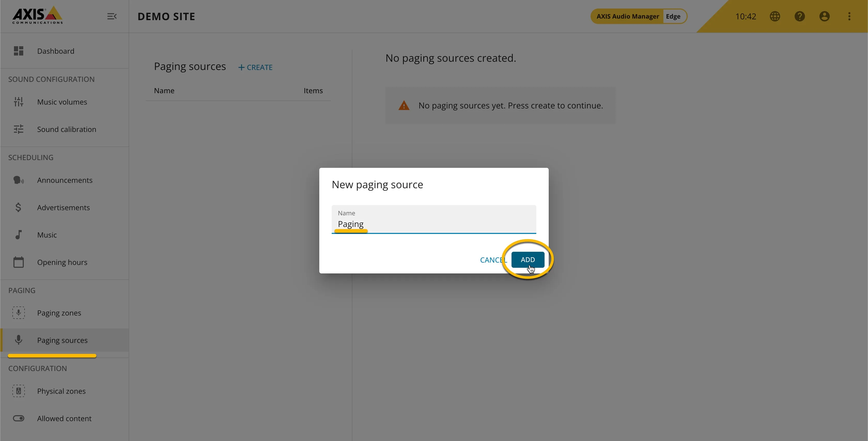Image resolution: width=868 pixels, height=441 pixels.
Task: Open Opening hours page
Action: tap(64, 262)
